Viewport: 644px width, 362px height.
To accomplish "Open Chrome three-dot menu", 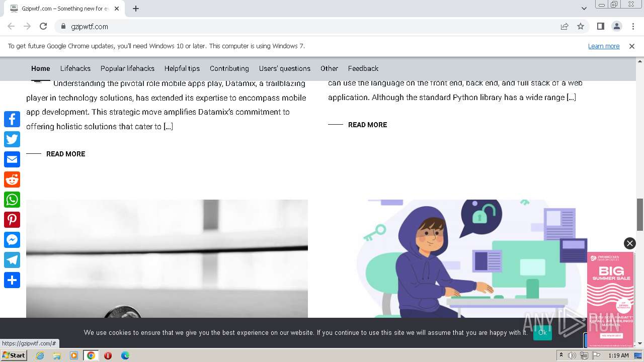I will point(632,26).
